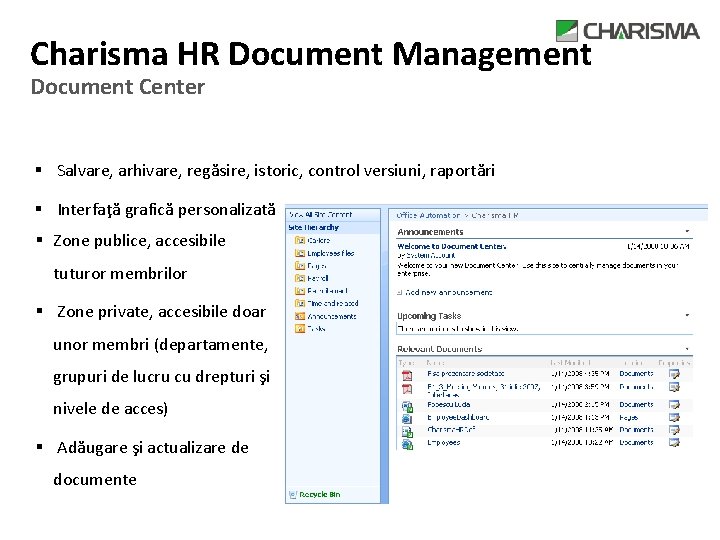Click Charisma HR in the breadcrumb

pos(495,215)
